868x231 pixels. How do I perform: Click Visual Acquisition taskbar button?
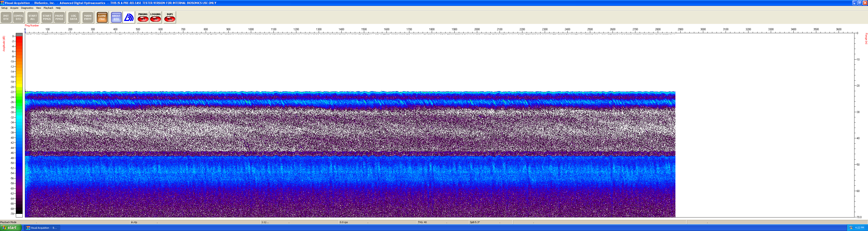click(42, 228)
